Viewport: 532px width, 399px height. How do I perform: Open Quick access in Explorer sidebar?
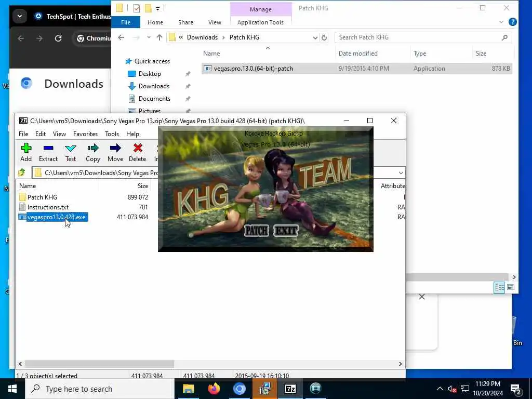coord(152,61)
